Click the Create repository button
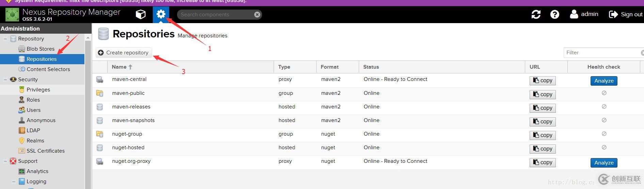The width and height of the screenshot is (644, 189). (x=124, y=53)
